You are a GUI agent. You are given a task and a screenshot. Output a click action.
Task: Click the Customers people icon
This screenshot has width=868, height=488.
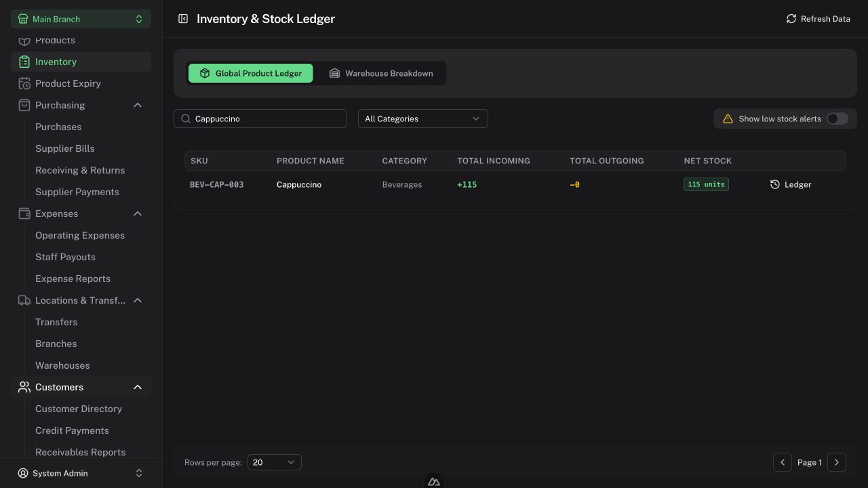click(x=24, y=387)
